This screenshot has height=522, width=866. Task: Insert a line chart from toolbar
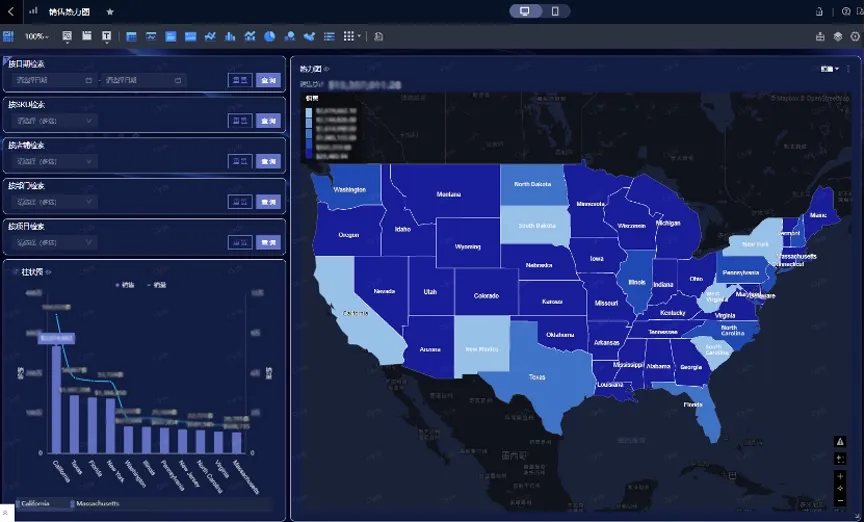click(210, 36)
